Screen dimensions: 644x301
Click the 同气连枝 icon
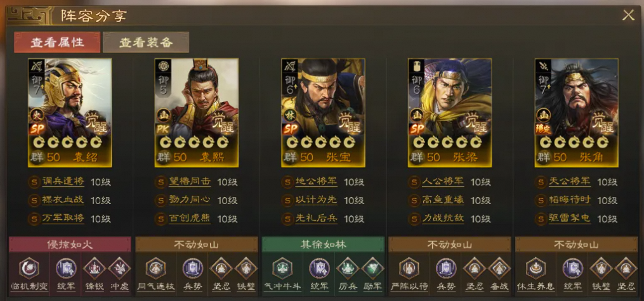point(155,269)
